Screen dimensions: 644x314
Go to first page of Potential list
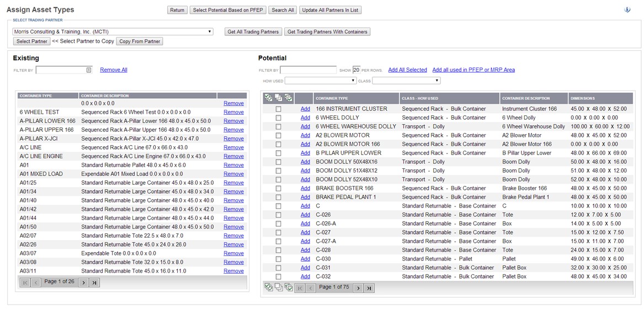click(x=300, y=288)
